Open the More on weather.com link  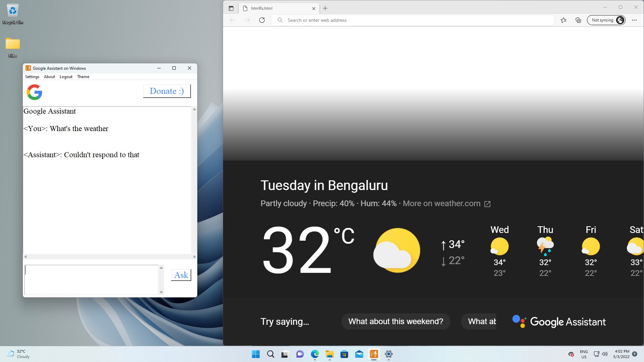point(441,203)
